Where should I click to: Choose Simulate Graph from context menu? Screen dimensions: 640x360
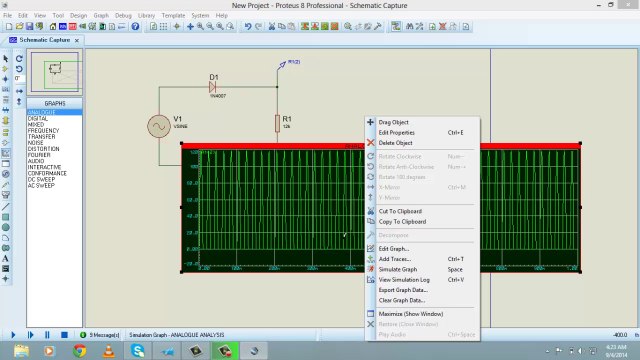(422, 269)
